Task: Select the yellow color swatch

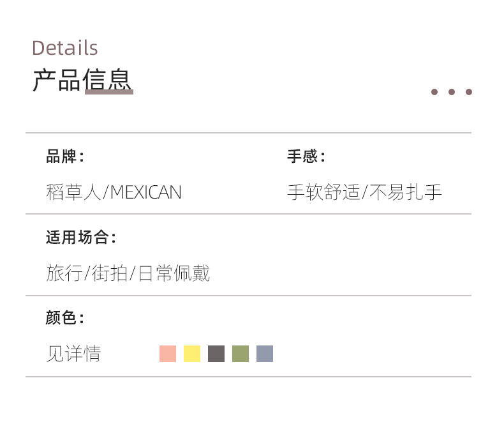Action: tap(192, 354)
